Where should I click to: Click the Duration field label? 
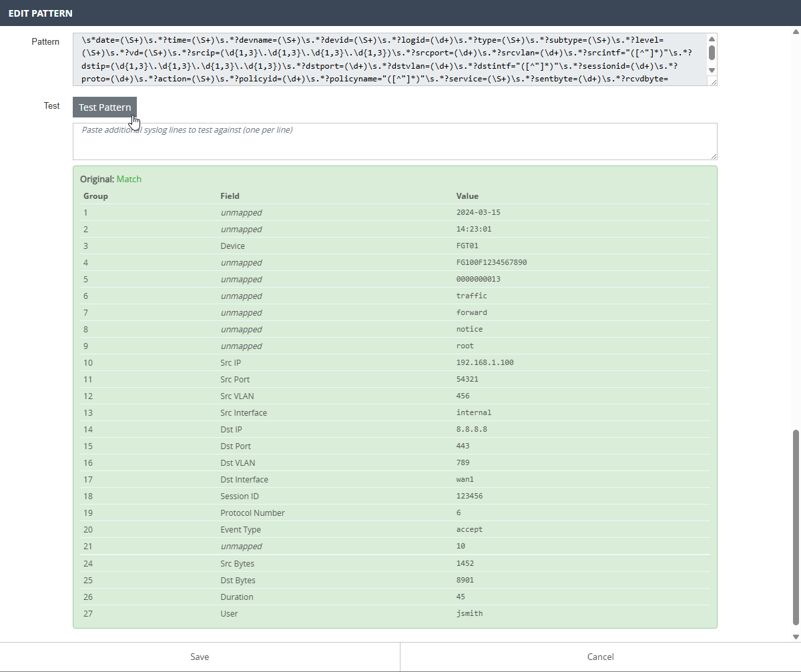point(237,597)
